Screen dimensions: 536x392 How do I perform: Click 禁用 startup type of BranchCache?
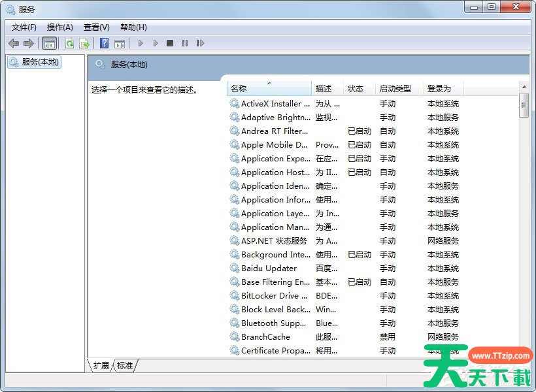point(388,337)
